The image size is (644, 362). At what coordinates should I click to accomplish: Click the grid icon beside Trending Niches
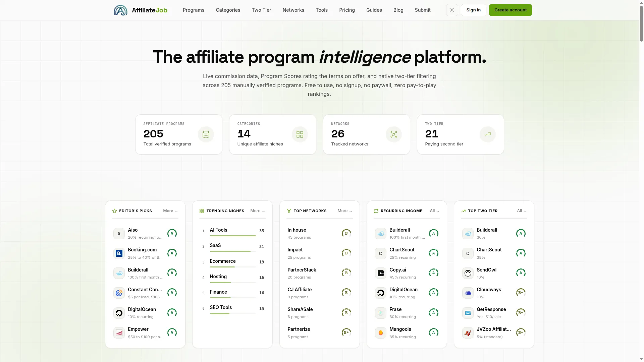(202, 211)
